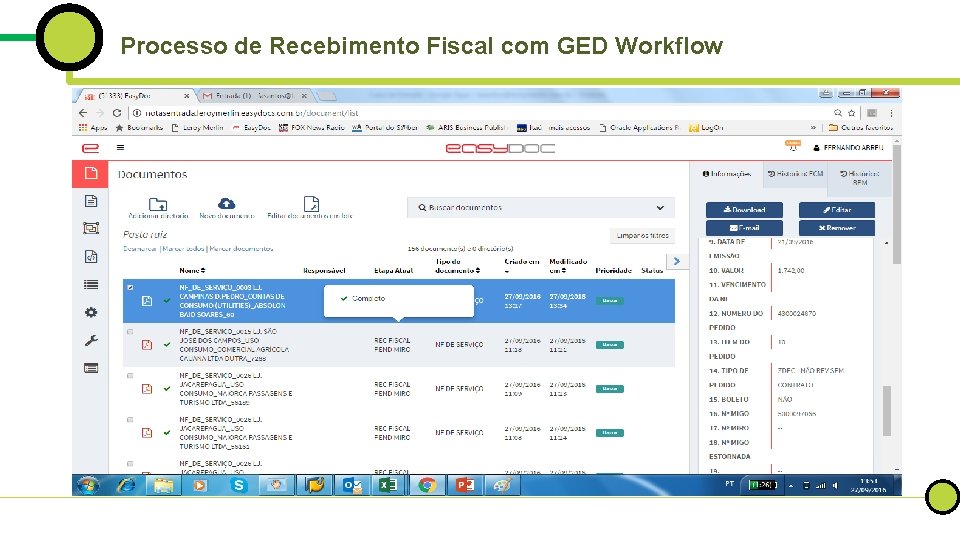Go back in the browser
The width and height of the screenshot is (960, 540).
pos(83,113)
